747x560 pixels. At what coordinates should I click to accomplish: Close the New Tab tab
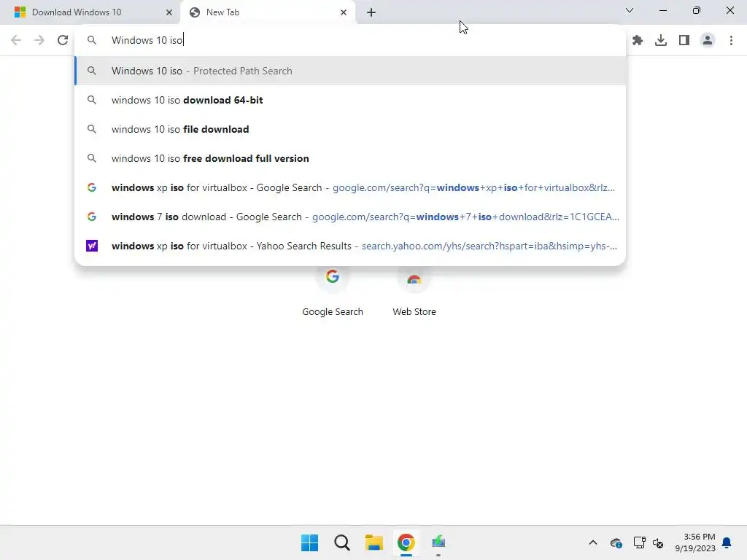(344, 12)
